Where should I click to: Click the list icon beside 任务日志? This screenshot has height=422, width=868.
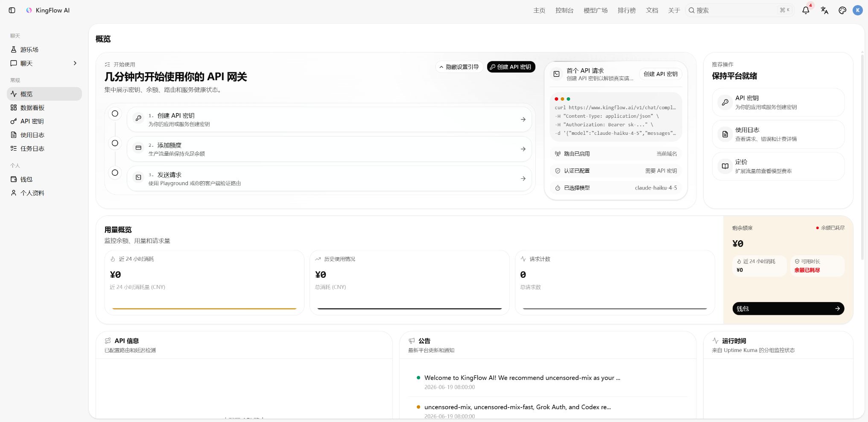click(x=14, y=148)
